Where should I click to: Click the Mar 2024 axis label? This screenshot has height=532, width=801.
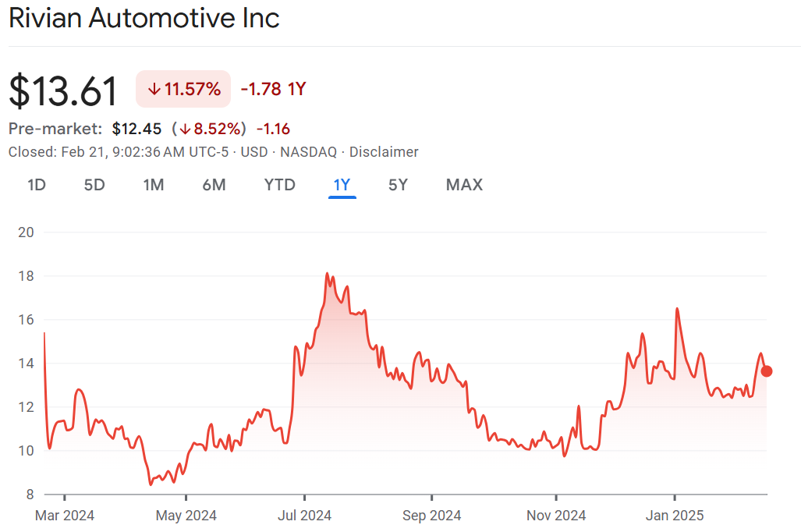(x=65, y=515)
